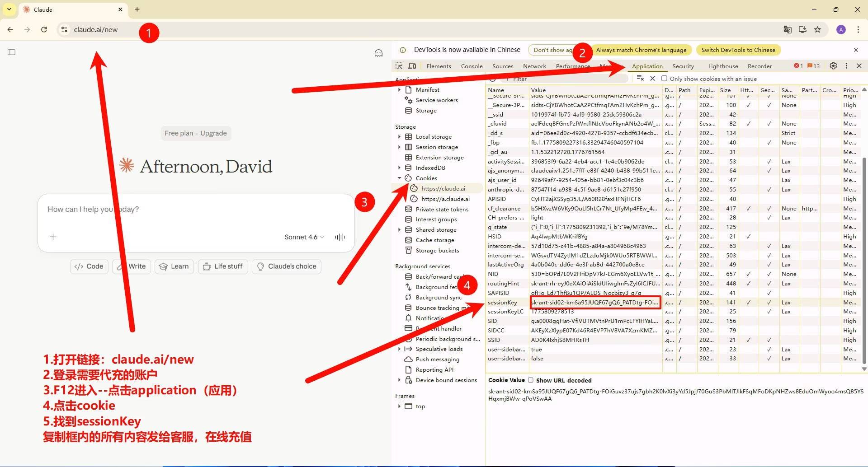The height and width of the screenshot is (467, 868).
Task: Click the Learn suggestion chip
Action: (174, 266)
